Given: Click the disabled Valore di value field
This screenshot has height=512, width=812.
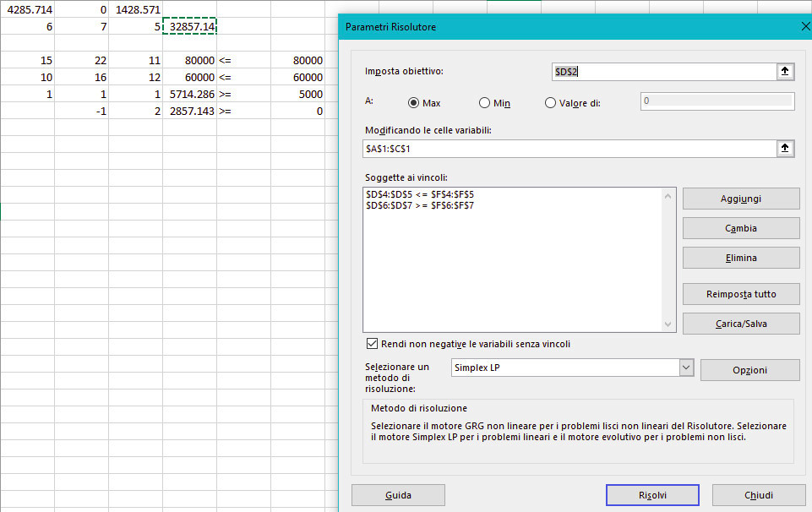Looking at the screenshot, I should (717, 101).
